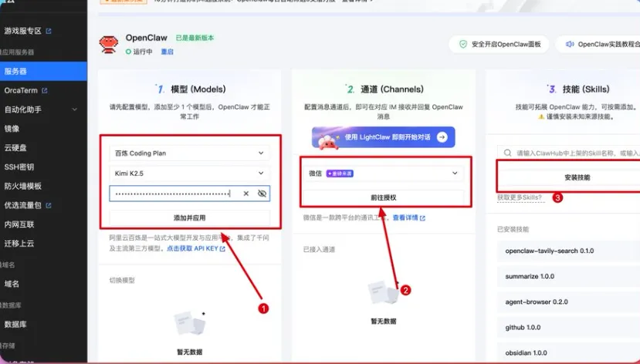Go to 云硬盘 sidebar entry
The image size is (640, 364).
click(x=15, y=148)
